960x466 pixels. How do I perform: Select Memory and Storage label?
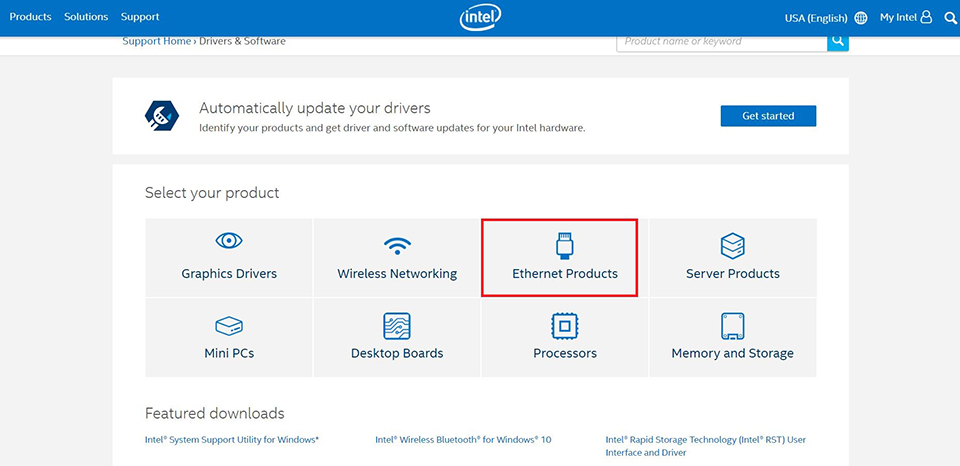[732, 353]
